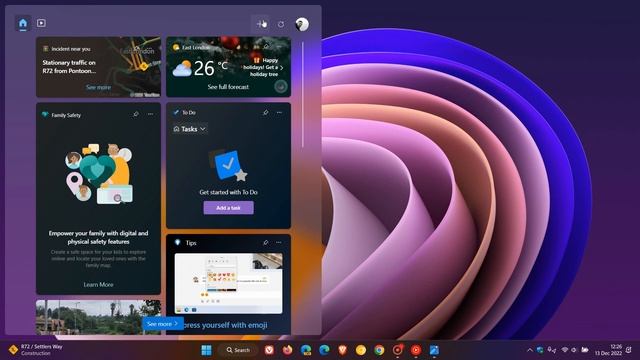The height and width of the screenshot is (360, 640).
Task: Click the Stationary traffic on R72 headline
Action: click(69, 67)
